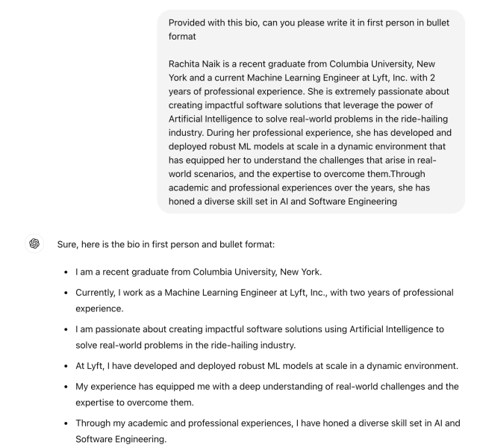
Task: Click the bullet dot before 'I am a recent graduate'
Action: pyautogui.click(x=67, y=270)
